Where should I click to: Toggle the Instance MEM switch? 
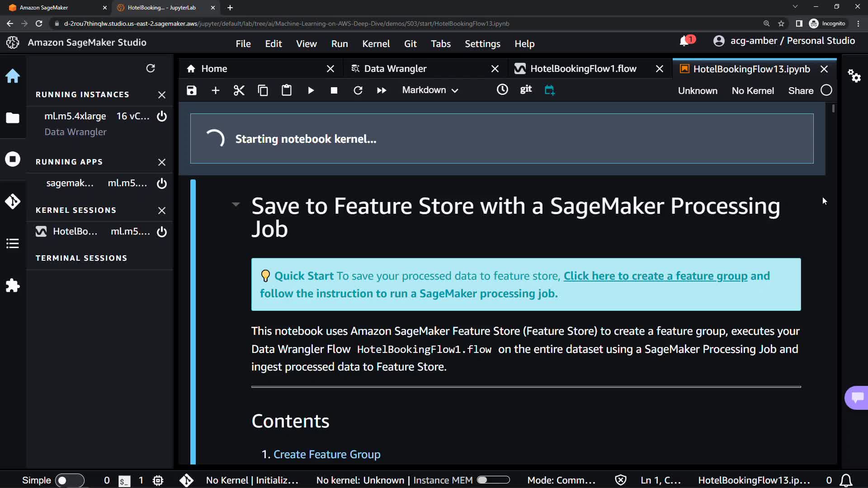click(x=493, y=480)
